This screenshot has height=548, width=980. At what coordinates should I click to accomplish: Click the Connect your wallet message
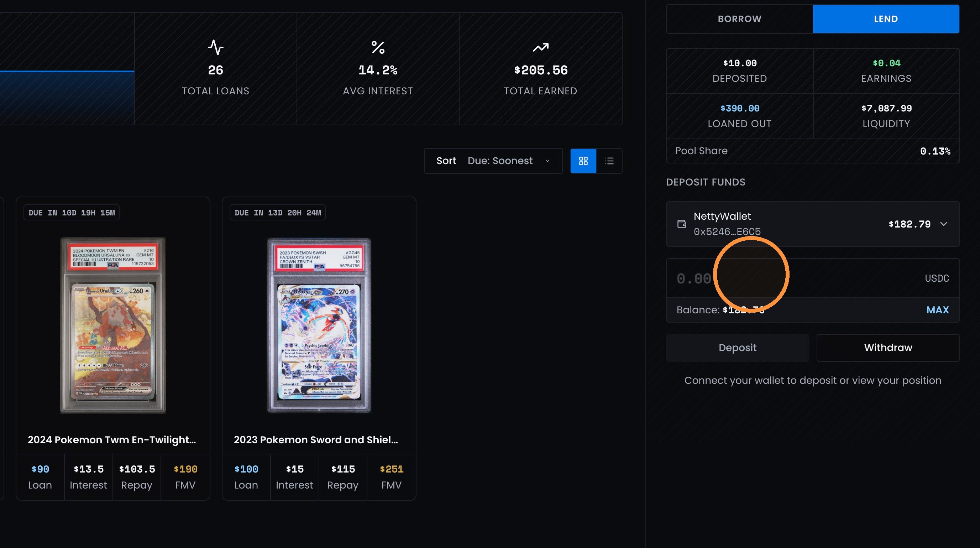point(813,381)
